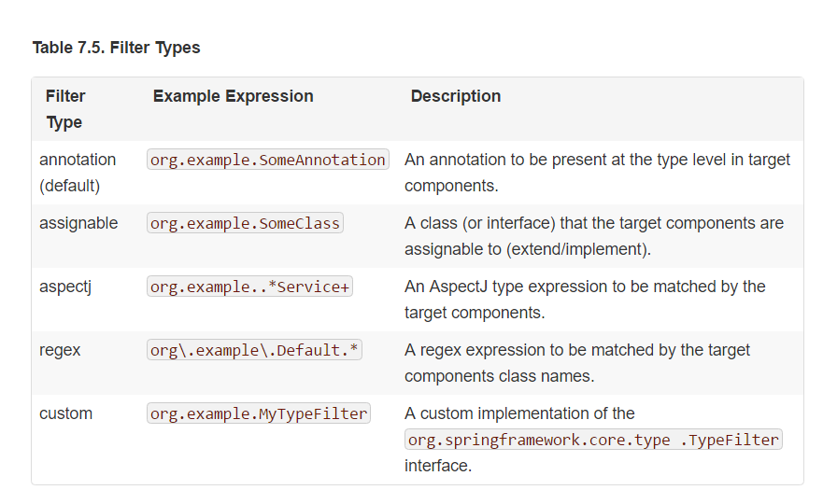Click the regex expression description text
The width and height of the screenshot is (823, 504).
pyautogui.click(x=577, y=363)
